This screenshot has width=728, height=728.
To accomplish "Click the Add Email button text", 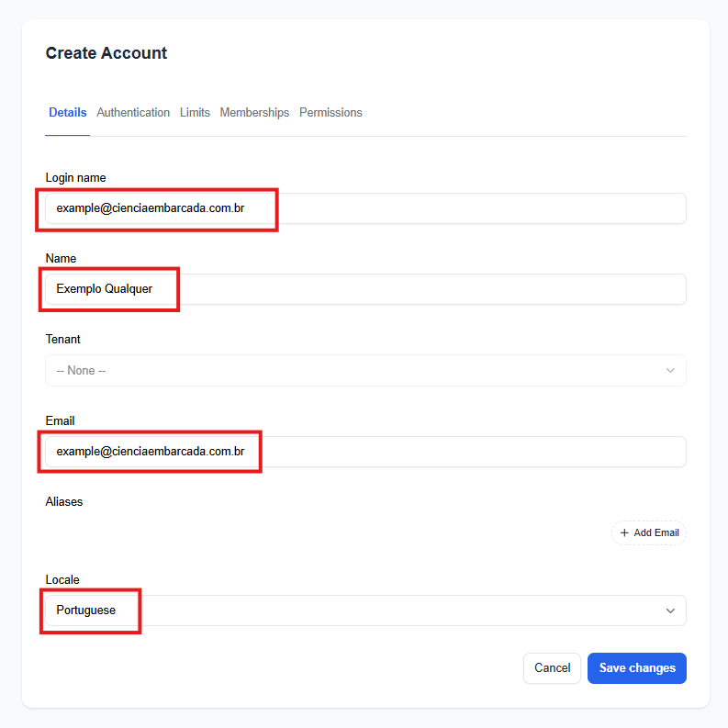I will click(656, 532).
